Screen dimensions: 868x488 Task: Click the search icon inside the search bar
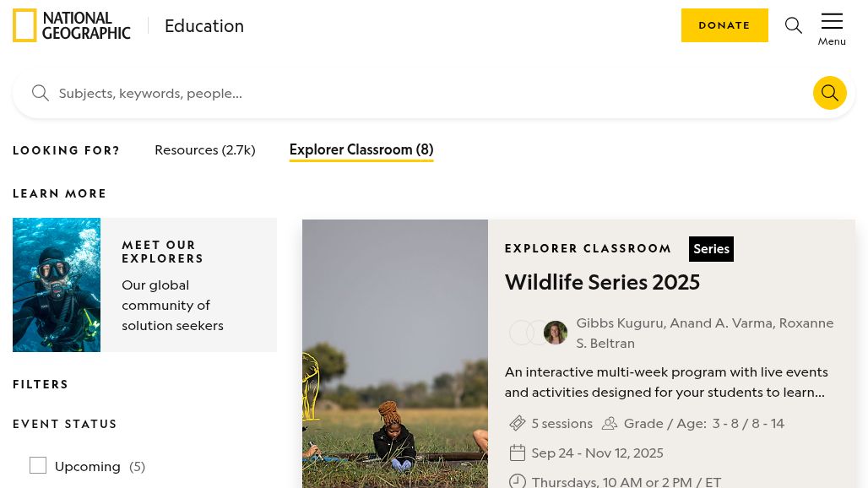[41, 93]
